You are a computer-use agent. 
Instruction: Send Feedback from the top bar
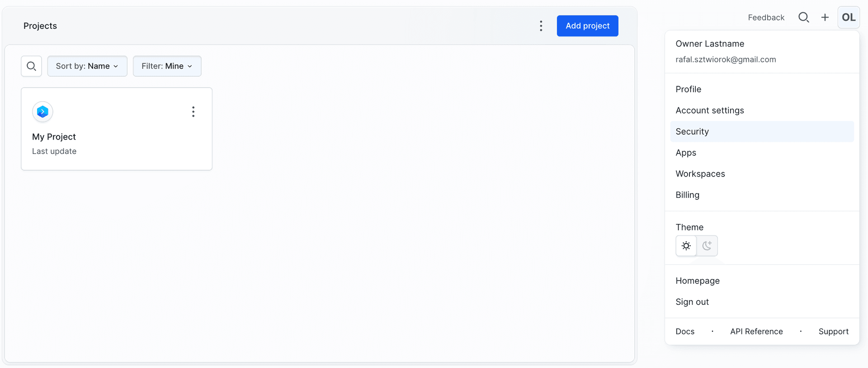[766, 17]
